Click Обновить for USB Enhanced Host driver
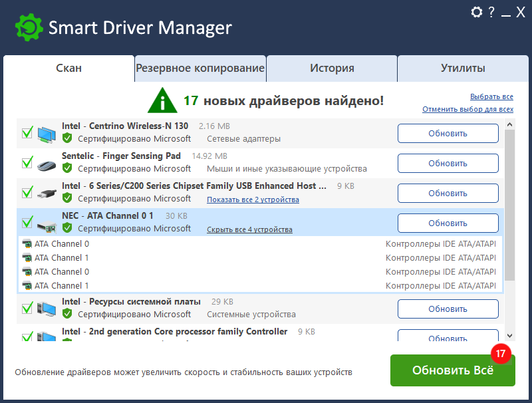532x403 pixels. click(x=448, y=193)
